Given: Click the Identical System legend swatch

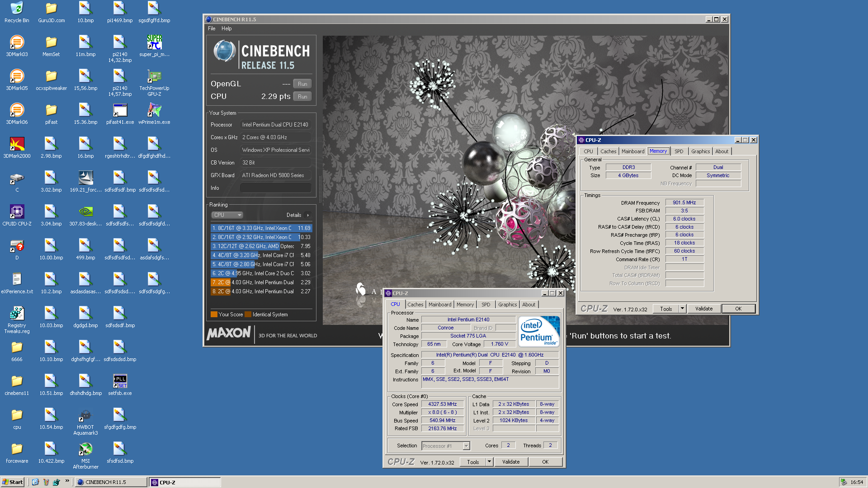Looking at the screenshot, I should 248,314.
